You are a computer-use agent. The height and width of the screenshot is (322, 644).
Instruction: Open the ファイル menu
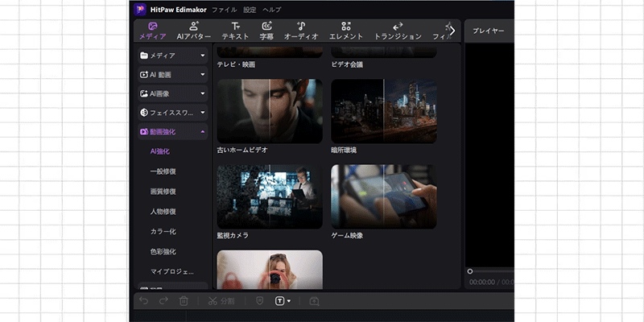pyautogui.click(x=224, y=10)
